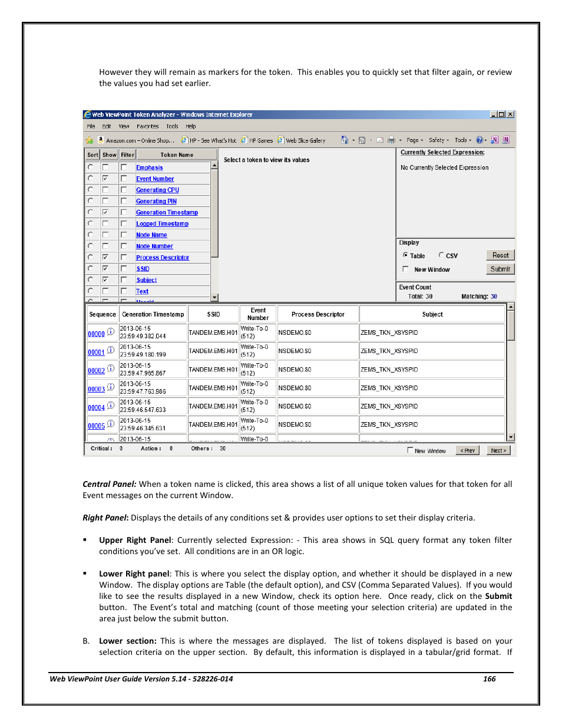Image resolution: width=562 pixels, height=728 pixels.
Task: Enable Show checkbox for Emphasis token
Action: point(105,167)
